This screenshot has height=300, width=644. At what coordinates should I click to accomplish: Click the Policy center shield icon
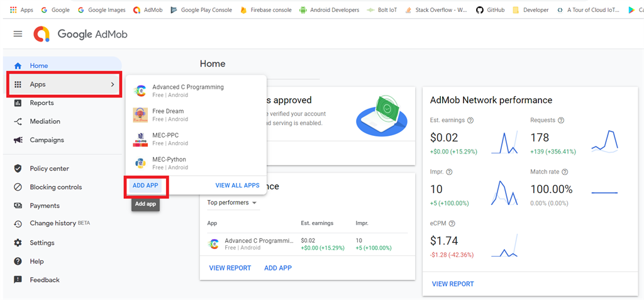[x=18, y=169]
